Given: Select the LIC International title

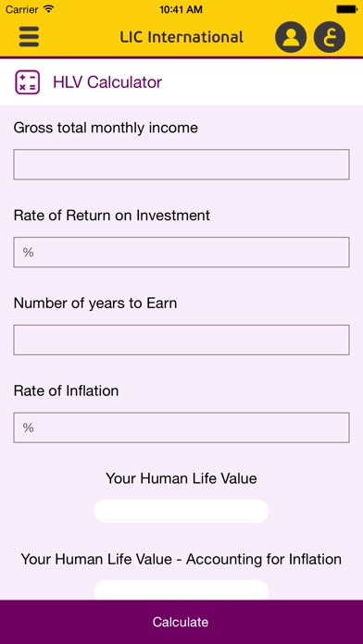Looking at the screenshot, I should pyautogui.click(x=181, y=37).
